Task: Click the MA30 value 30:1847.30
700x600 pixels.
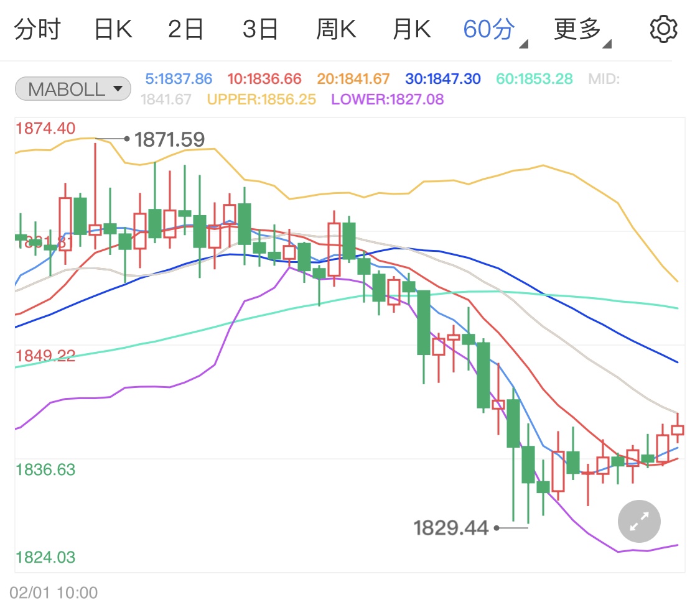Action: click(443, 79)
